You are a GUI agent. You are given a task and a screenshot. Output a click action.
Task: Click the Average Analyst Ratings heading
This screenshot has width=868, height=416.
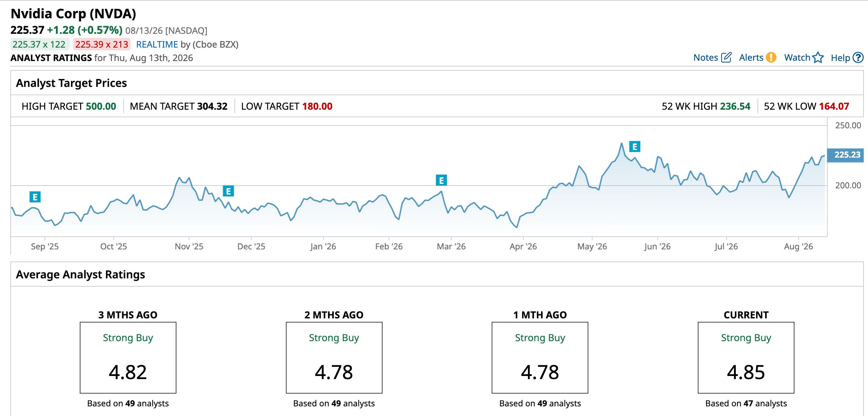click(x=80, y=275)
